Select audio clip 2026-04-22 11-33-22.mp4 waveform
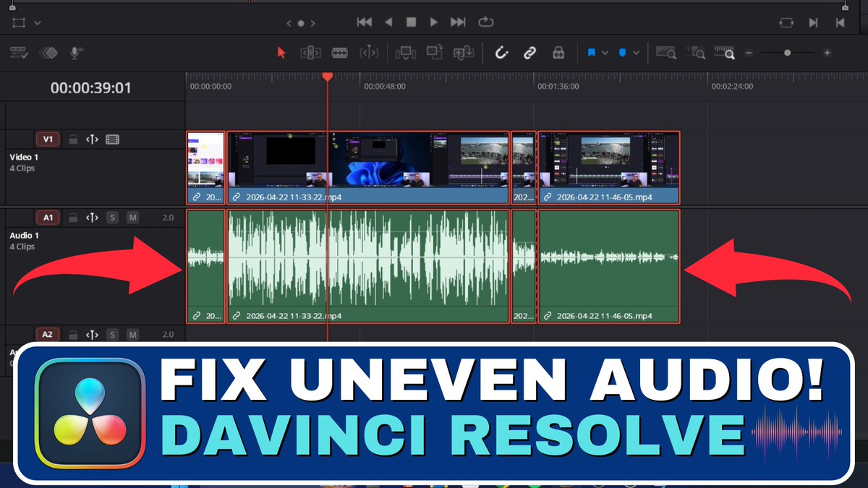 pos(368,266)
